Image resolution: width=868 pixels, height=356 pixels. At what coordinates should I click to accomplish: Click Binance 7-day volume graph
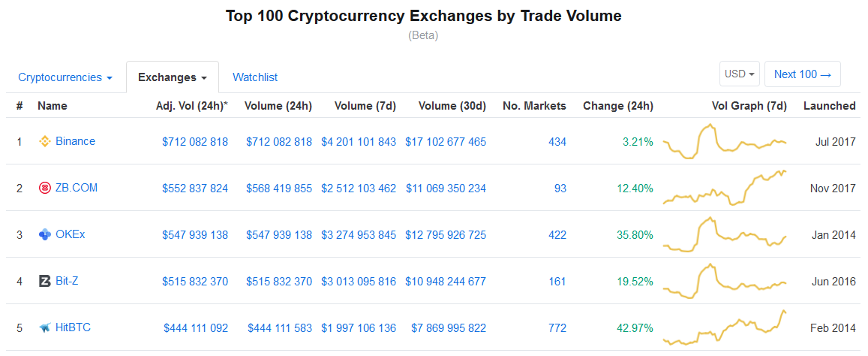pos(724,141)
